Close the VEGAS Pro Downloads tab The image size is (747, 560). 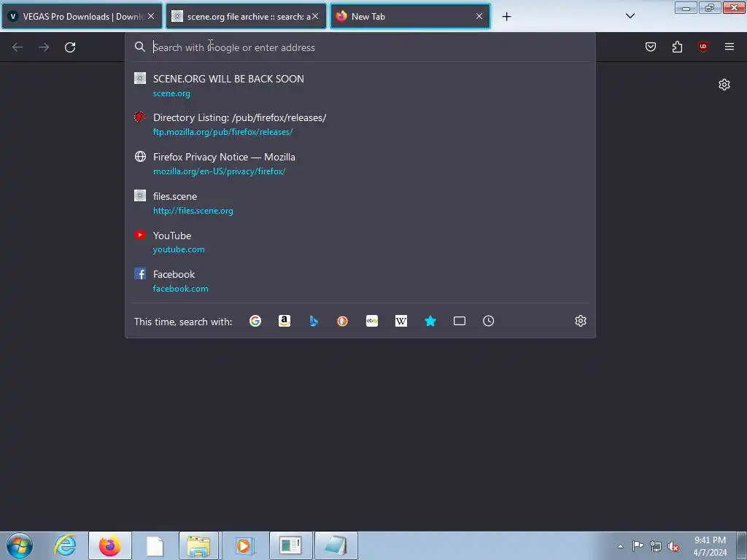151,16
